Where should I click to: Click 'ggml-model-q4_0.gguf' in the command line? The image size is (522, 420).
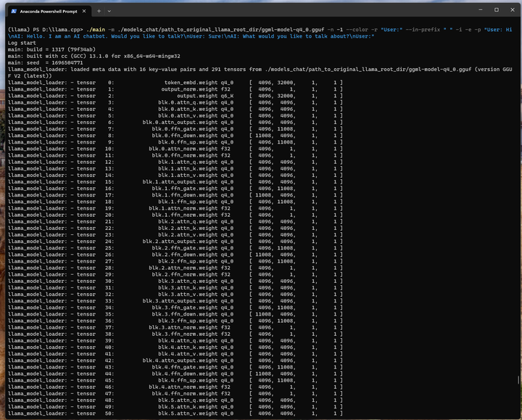(293, 30)
